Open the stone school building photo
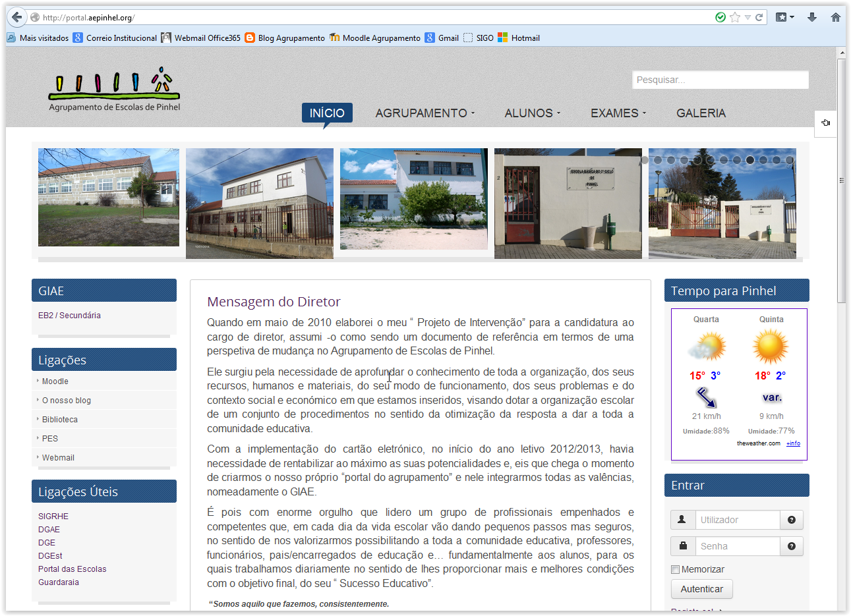 tap(109, 197)
